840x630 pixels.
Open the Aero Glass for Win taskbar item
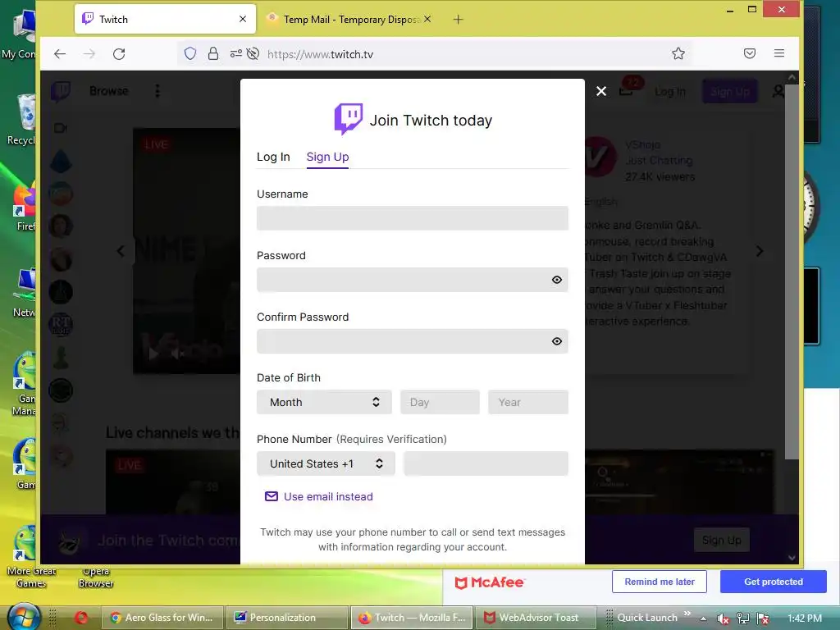(162, 618)
